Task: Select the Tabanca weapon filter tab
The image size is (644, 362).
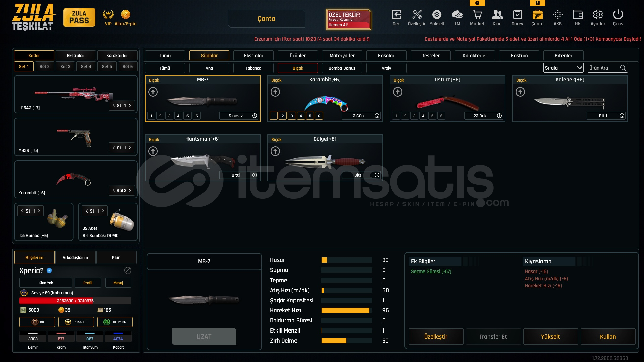Action: click(x=253, y=68)
